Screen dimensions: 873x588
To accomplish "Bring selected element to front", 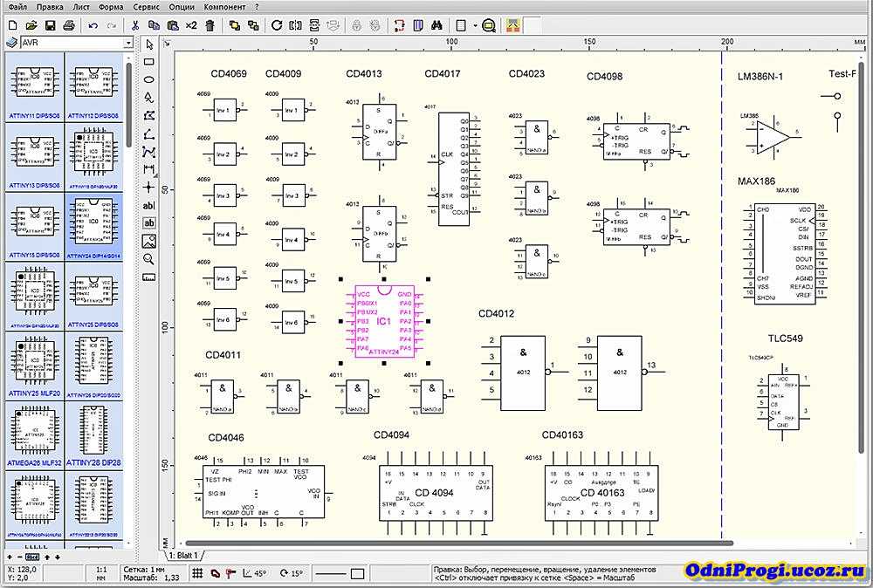I will pos(234,25).
